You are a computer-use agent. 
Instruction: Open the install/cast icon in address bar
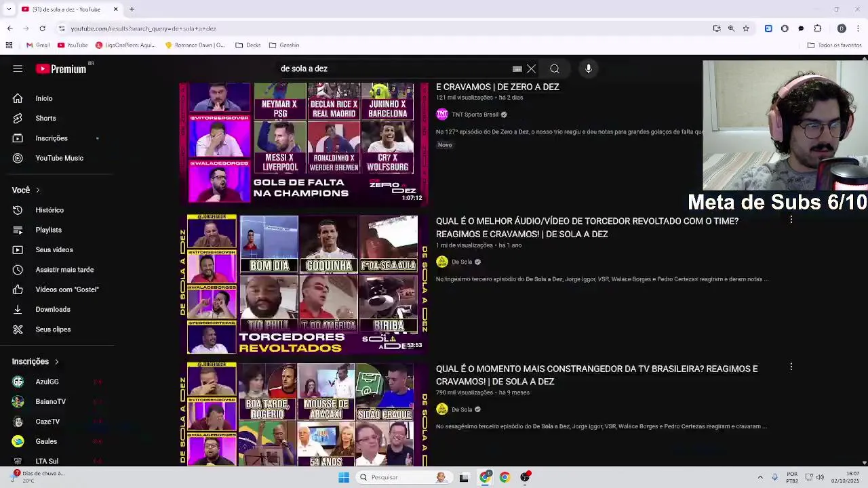point(717,28)
